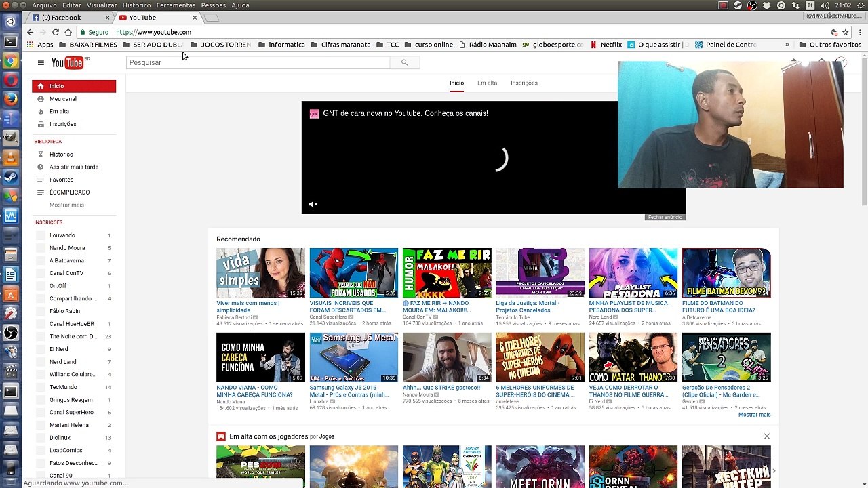Open the Apps bookmarks shortcut
Screen dimensions: 868x488
(x=40, y=45)
